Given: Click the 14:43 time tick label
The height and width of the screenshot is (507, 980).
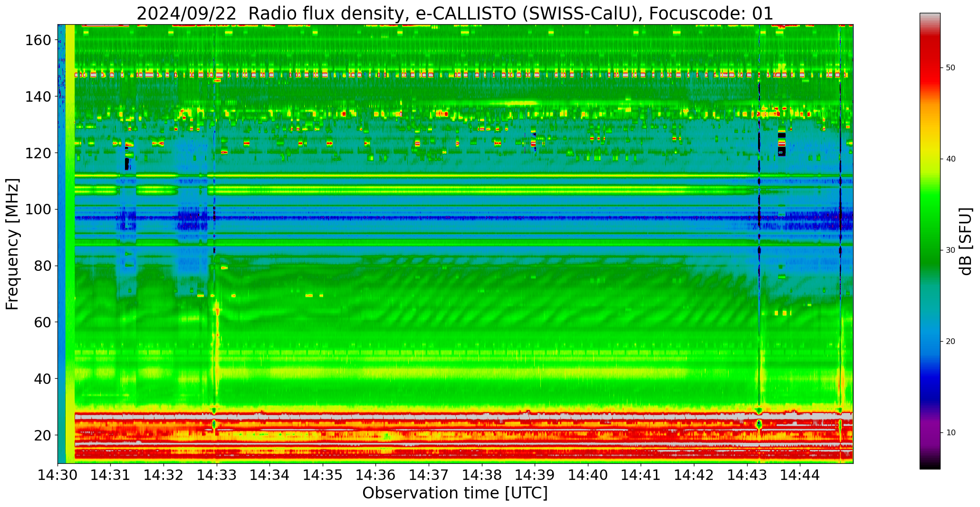Looking at the screenshot, I should [747, 474].
